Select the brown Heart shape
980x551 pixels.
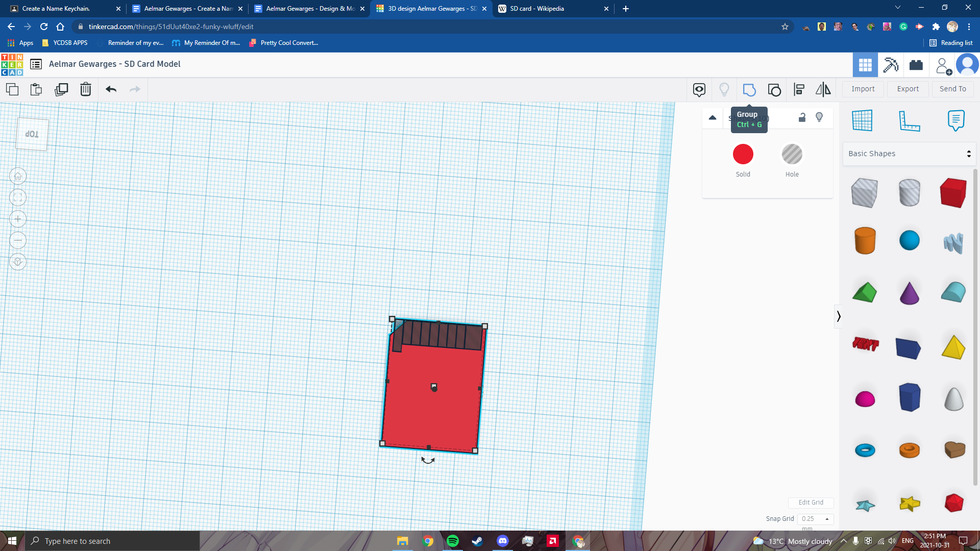pos(954,449)
